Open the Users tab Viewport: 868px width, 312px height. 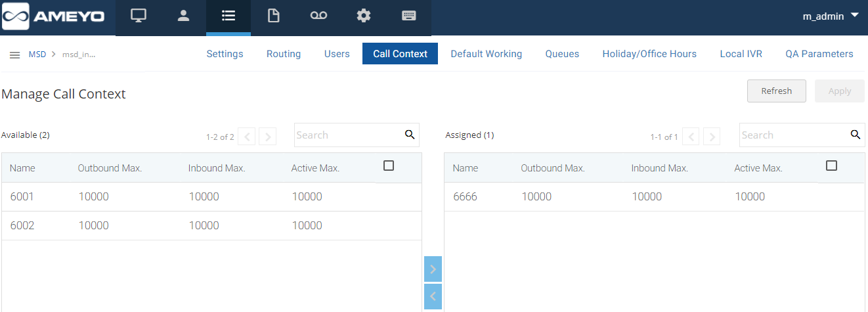pos(337,54)
